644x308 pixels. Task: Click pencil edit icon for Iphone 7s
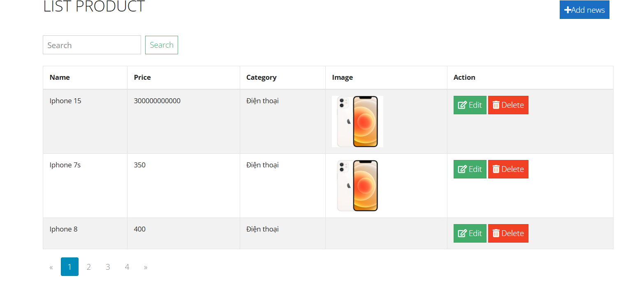coord(462,169)
